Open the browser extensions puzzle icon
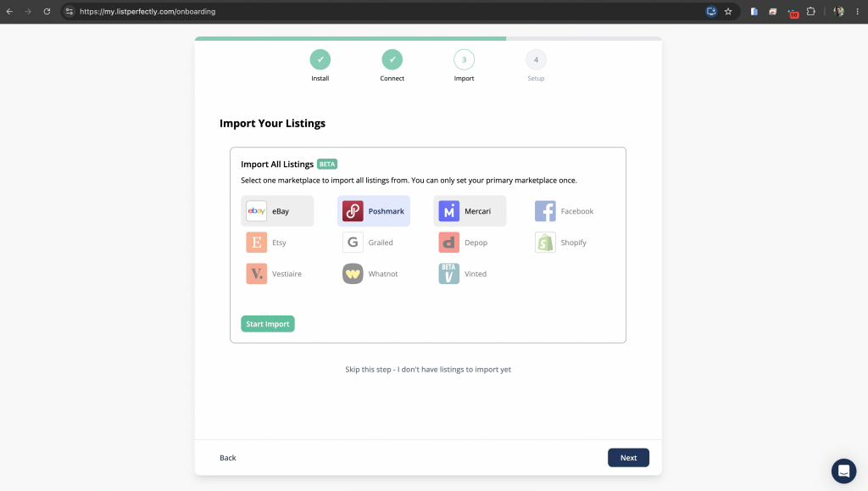868x491 pixels. pos(811,11)
